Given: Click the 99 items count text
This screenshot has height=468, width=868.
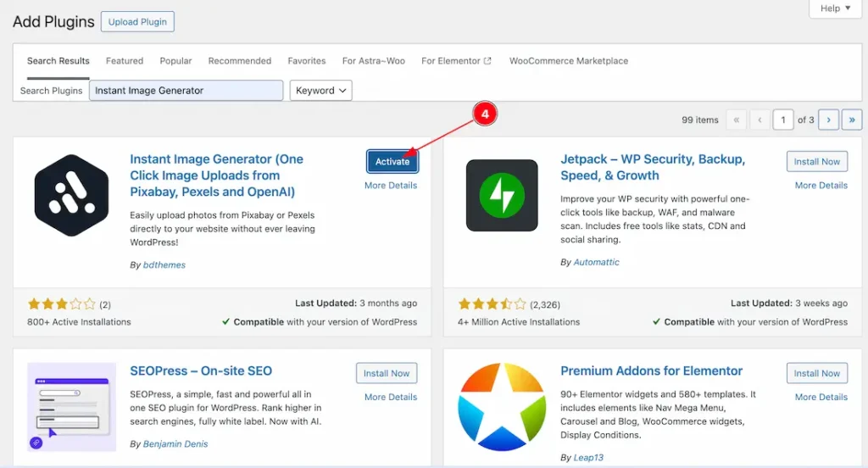Looking at the screenshot, I should click(x=699, y=120).
